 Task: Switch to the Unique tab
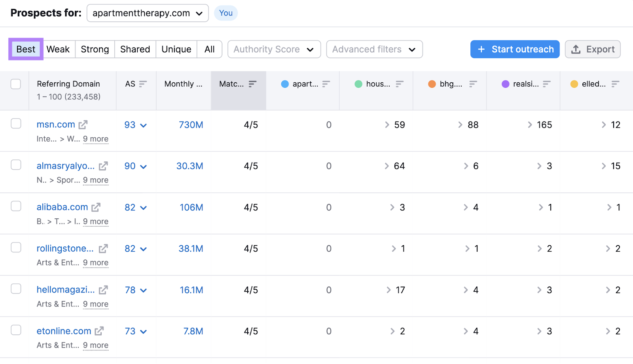click(176, 49)
